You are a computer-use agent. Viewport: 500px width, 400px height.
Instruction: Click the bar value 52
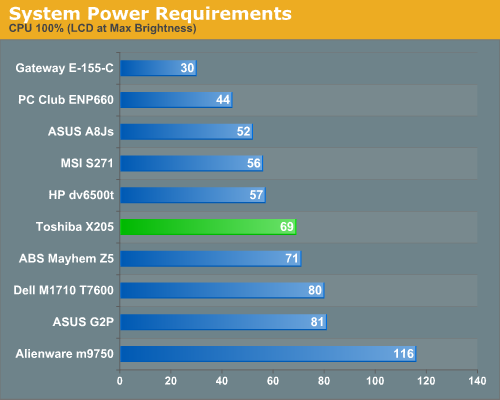pyautogui.click(x=243, y=131)
